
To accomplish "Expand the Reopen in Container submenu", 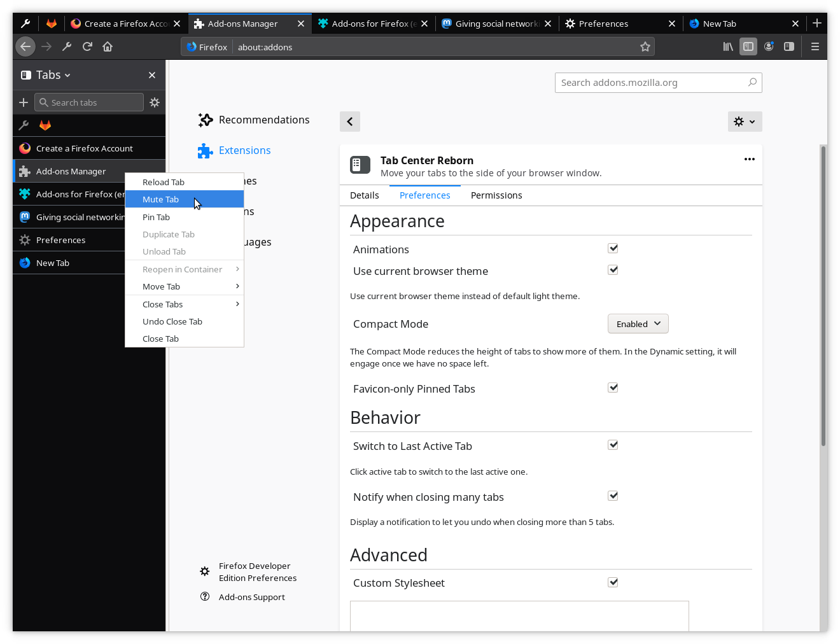I will 185,269.
